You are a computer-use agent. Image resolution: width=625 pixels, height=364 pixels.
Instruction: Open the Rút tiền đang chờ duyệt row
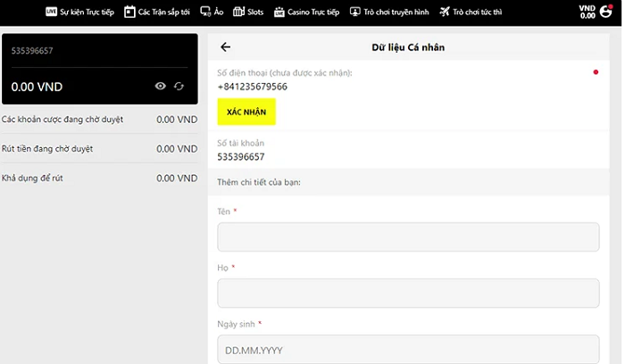99,149
